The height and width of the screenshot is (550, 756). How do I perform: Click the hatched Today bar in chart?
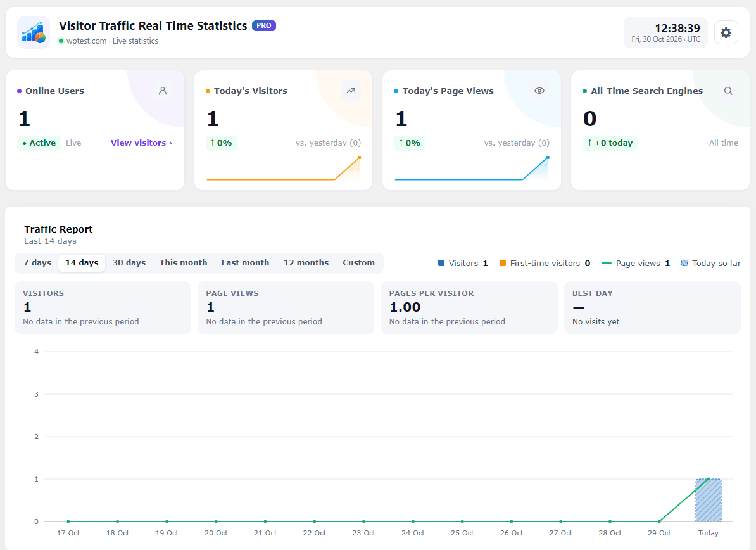click(x=709, y=501)
